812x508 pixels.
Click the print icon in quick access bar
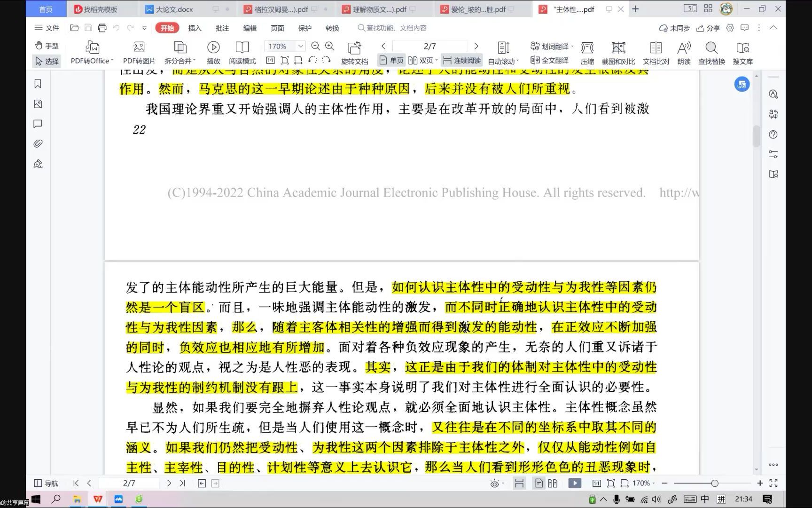102,28
